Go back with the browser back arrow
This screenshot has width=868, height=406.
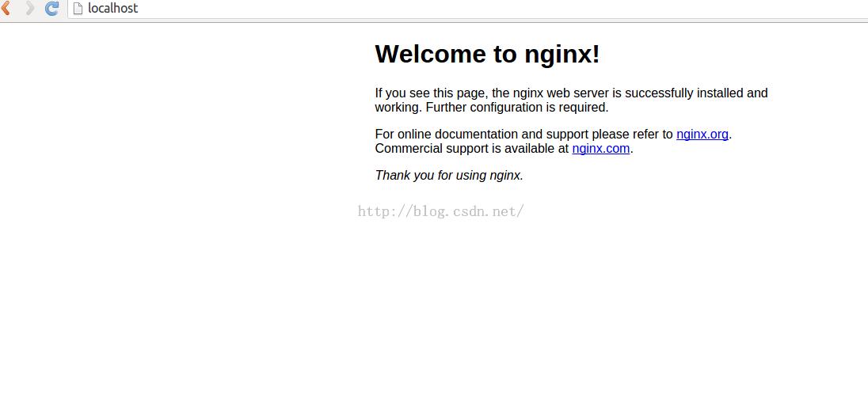pyautogui.click(x=6, y=8)
